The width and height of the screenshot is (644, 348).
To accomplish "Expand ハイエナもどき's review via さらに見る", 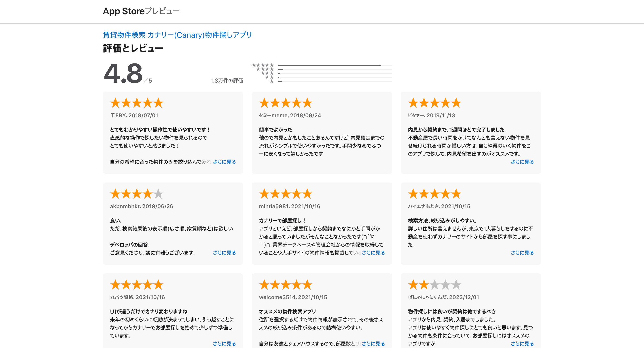I will click(x=522, y=253).
